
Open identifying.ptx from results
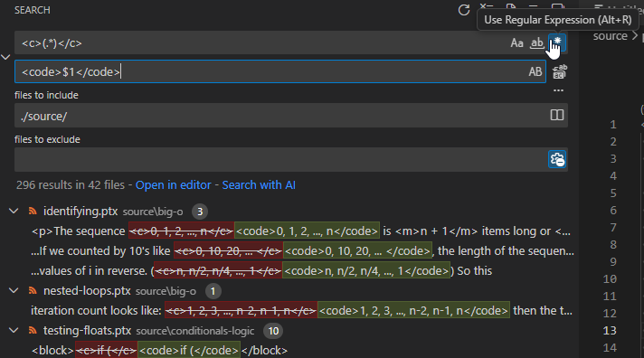(x=80, y=212)
